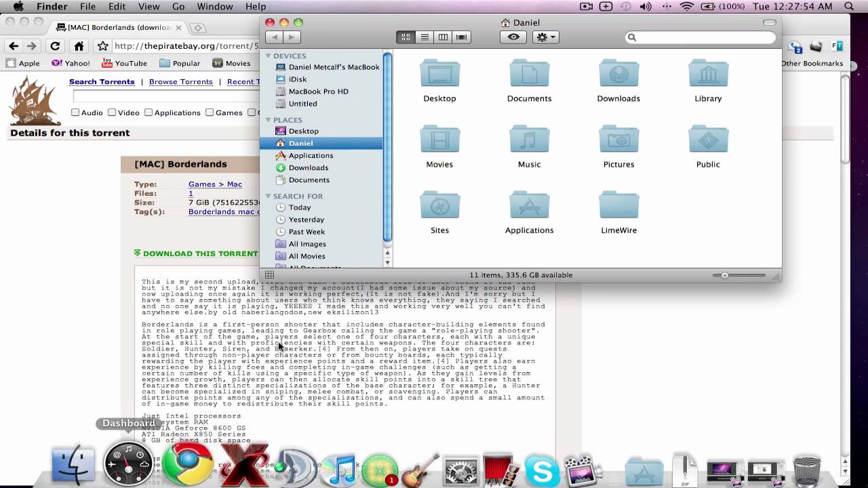The width and height of the screenshot is (868, 488).
Task: Open a new Chrome tab
Action: pyautogui.click(x=198, y=28)
